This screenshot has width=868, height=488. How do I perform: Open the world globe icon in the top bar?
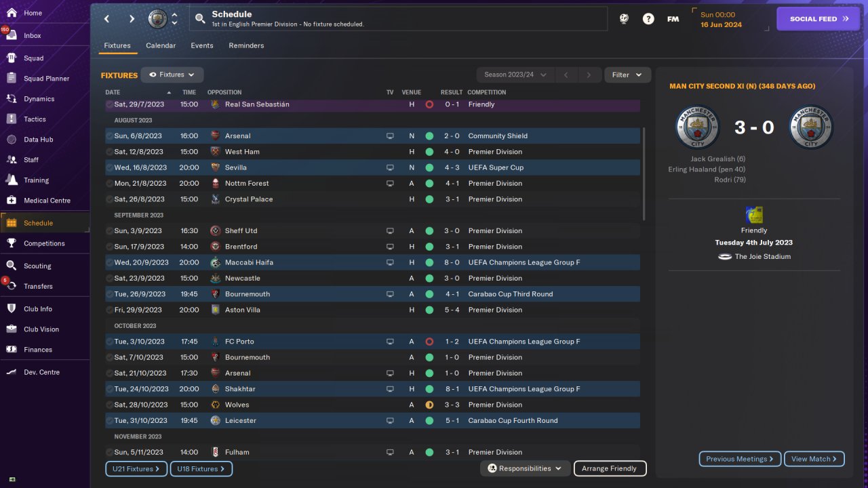624,19
